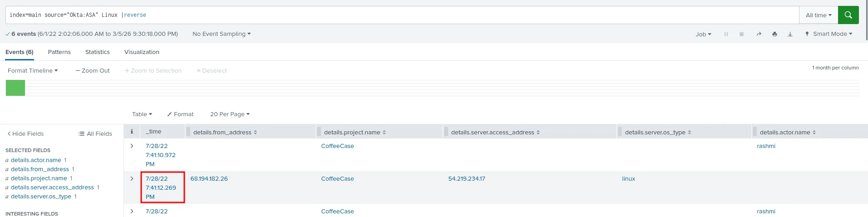Click the 68.194.182.26 from address value
The width and height of the screenshot is (868, 217).
pos(209,178)
